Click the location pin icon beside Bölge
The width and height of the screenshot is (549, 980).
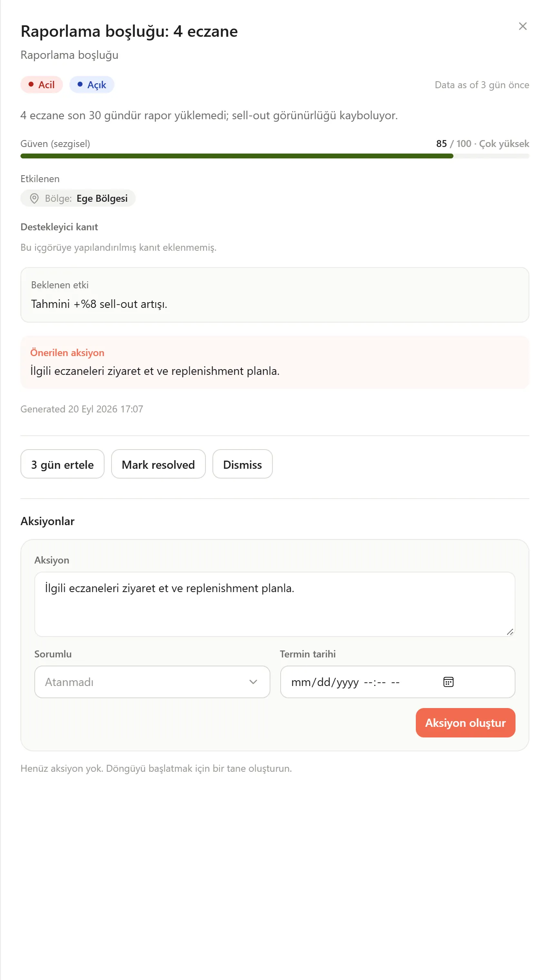34,198
